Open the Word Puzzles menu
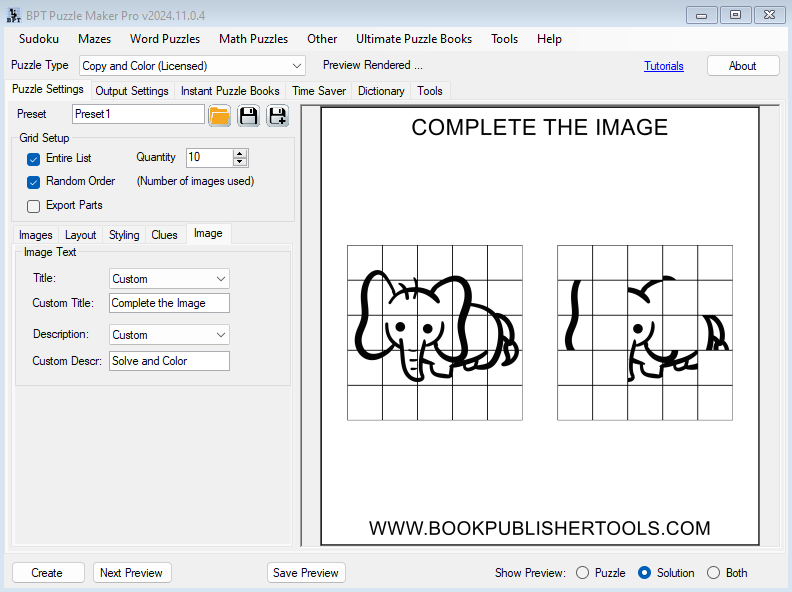 point(165,39)
